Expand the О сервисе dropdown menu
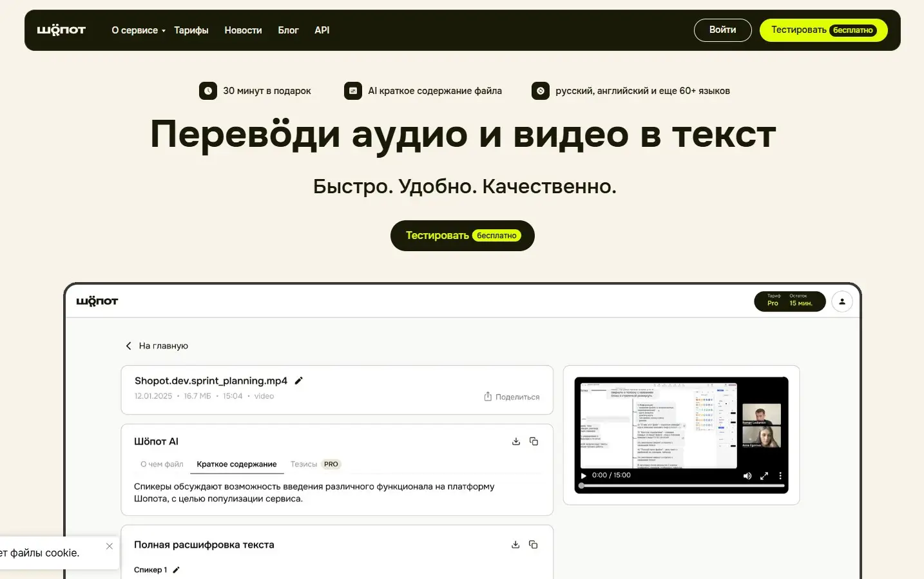This screenshot has height=579, width=924. pyautogui.click(x=138, y=30)
